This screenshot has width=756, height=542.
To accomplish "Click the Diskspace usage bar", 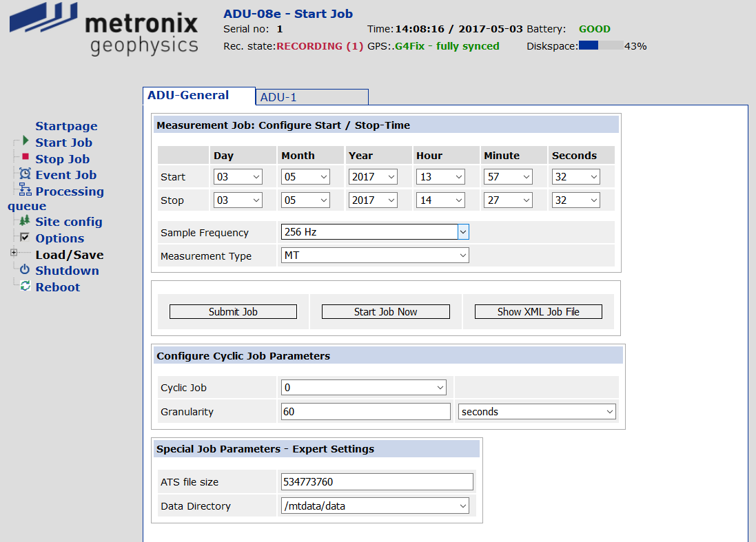I will 601,45.
